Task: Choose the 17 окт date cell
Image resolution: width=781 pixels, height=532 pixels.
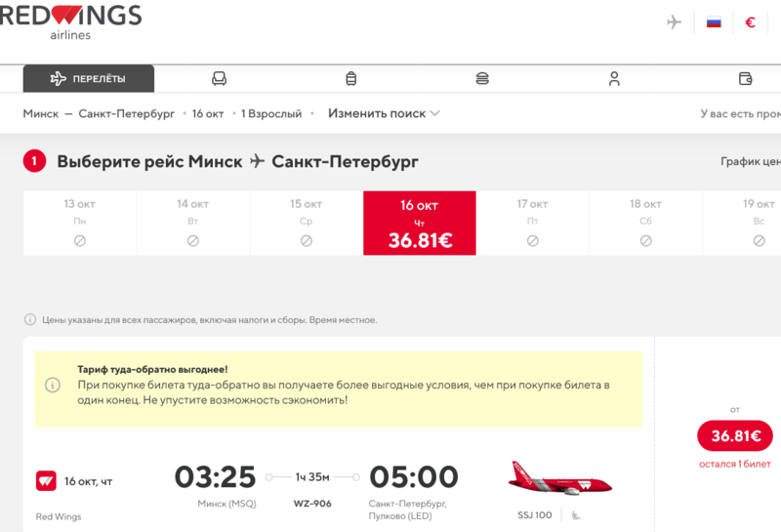Action: pyautogui.click(x=533, y=224)
